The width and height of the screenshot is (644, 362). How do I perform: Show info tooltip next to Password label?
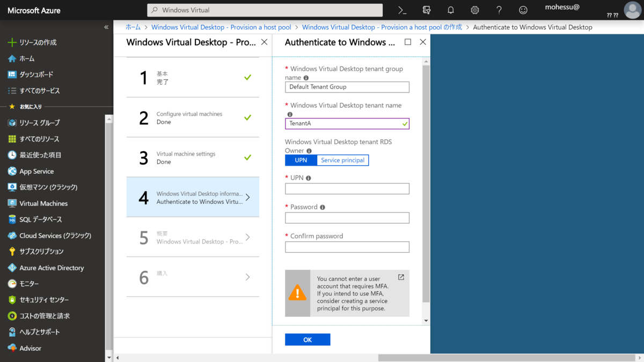(322, 207)
